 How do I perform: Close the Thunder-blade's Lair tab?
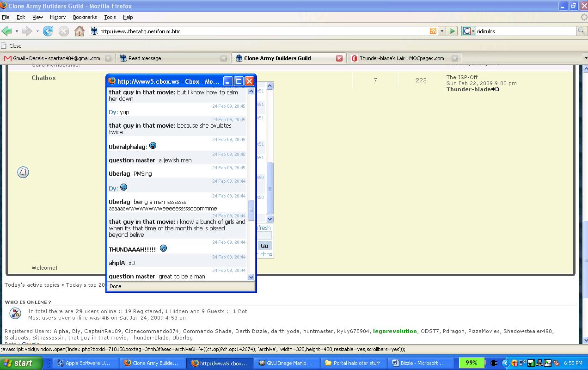(x=455, y=58)
